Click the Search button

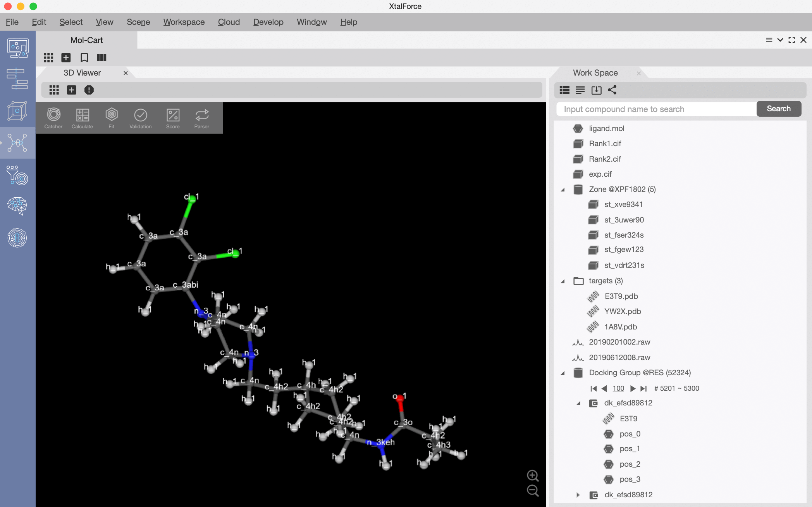point(779,109)
